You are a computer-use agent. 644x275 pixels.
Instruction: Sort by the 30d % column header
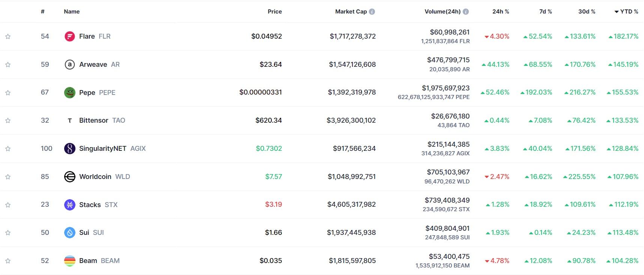[x=587, y=12]
